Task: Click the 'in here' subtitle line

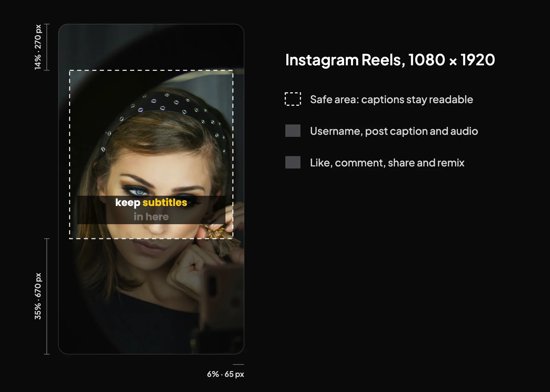Action: 151,217
